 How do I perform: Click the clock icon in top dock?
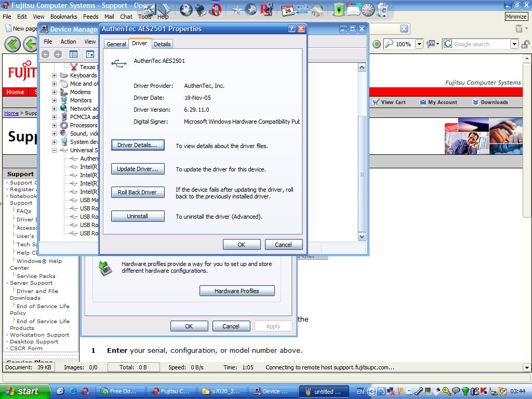click(367, 10)
